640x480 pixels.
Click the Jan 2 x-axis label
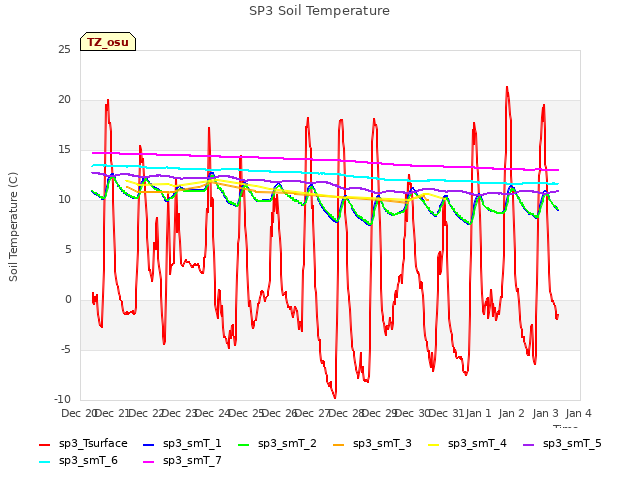pos(511,413)
